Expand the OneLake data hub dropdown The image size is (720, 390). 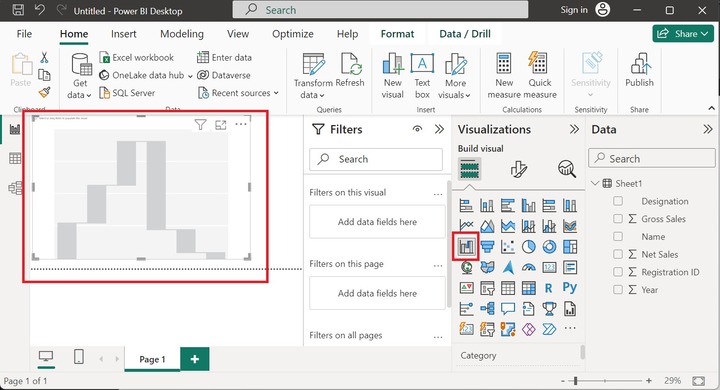190,76
